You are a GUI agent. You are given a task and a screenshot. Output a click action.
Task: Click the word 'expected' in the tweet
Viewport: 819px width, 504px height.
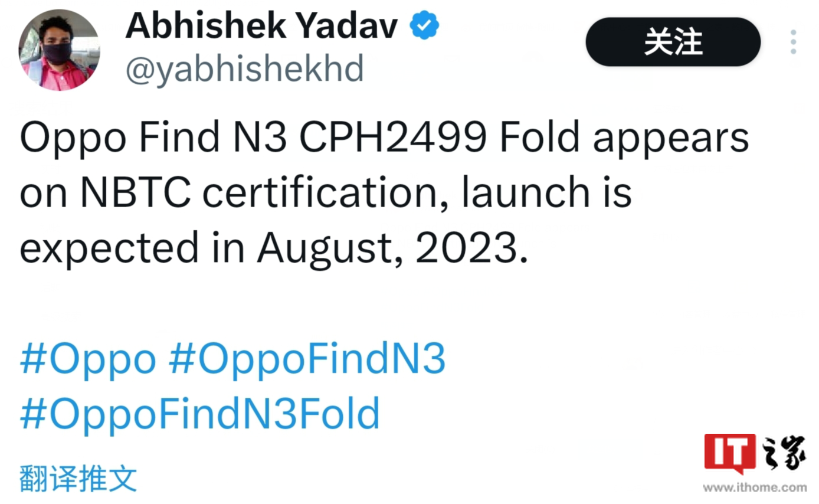click(110, 248)
